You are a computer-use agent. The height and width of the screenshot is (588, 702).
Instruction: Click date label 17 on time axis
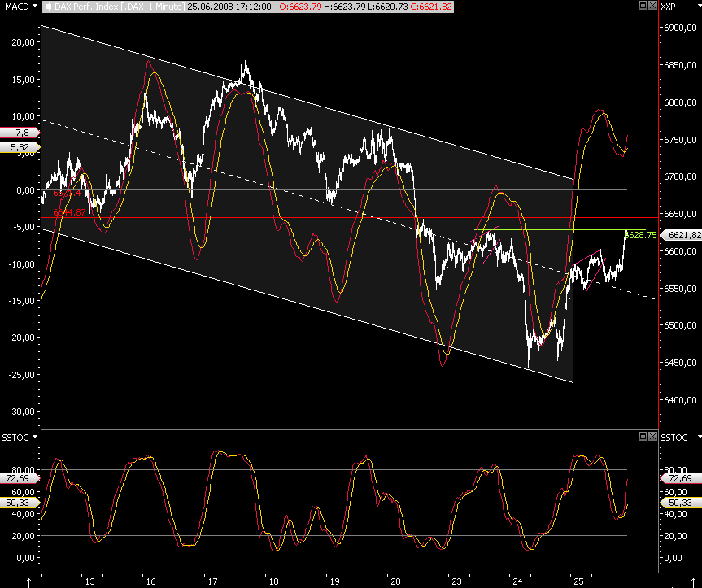coord(212,581)
